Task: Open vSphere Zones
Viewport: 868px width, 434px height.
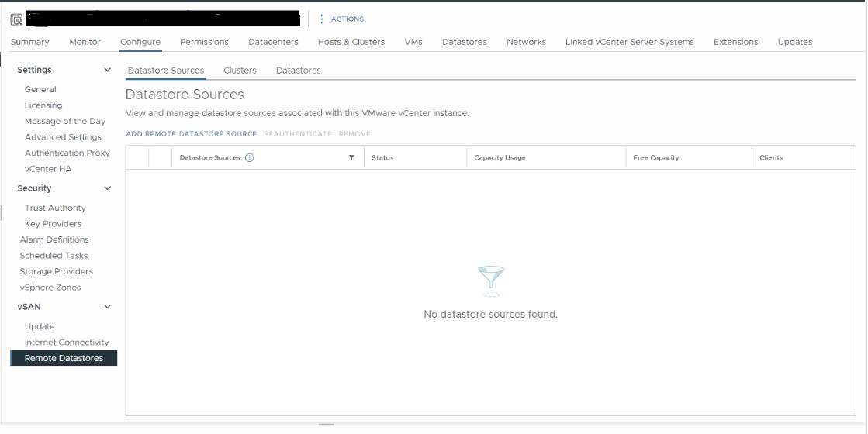Action: (x=50, y=287)
